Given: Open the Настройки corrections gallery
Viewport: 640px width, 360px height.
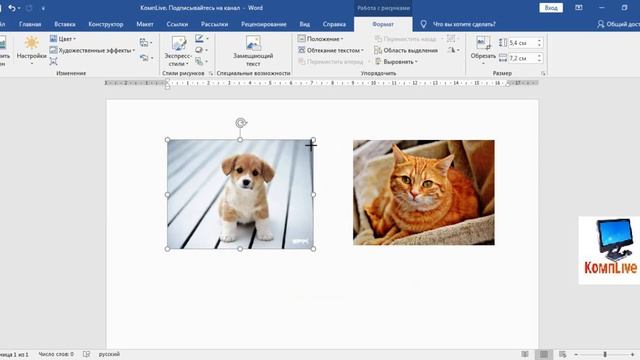Looking at the screenshot, I should click(x=31, y=50).
